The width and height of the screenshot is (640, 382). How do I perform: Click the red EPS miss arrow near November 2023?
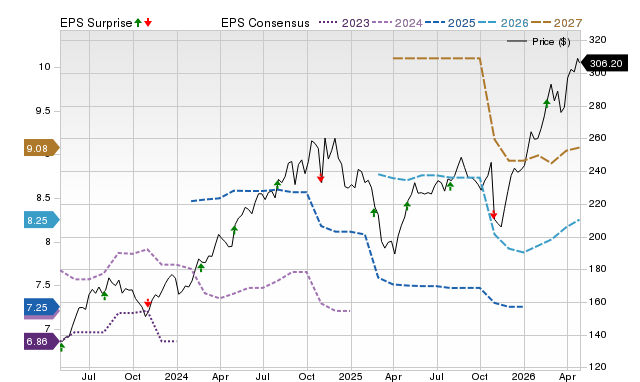pyautogui.click(x=148, y=303)
